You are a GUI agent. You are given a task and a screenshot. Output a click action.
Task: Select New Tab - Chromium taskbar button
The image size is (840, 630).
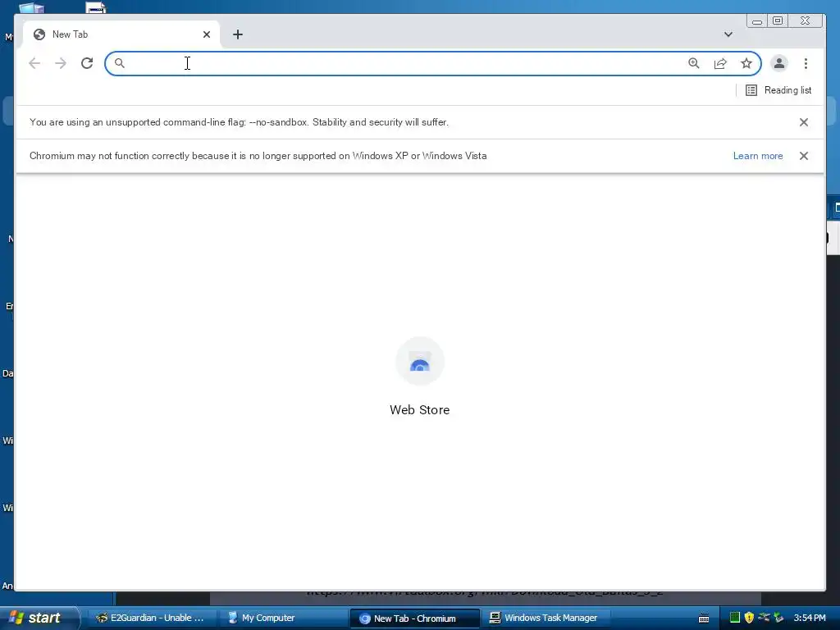coord(414,619)
